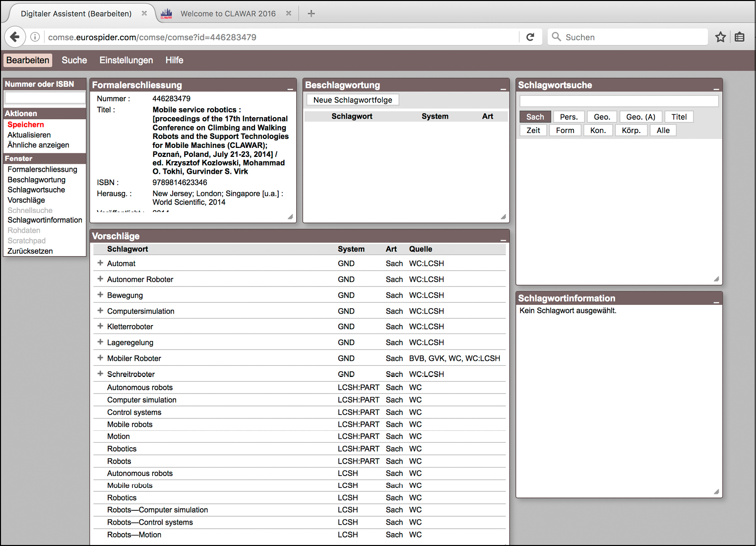Select the Form search filter

click(x=565, y=130)
